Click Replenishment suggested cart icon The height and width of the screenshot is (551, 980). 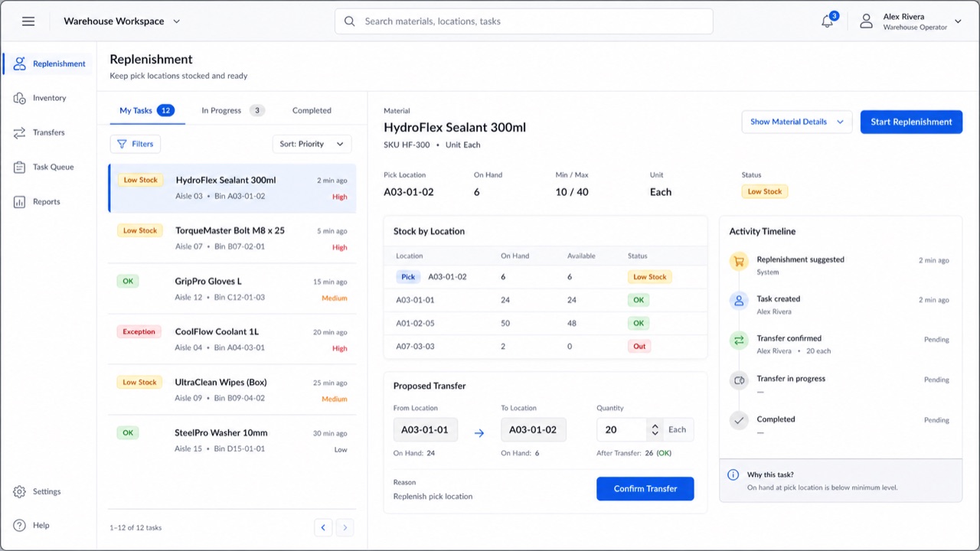pos(739,261)
